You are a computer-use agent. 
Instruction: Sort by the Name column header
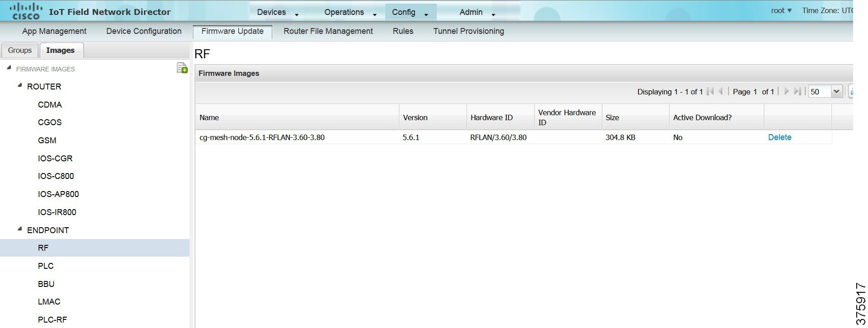tap(297, 117)
